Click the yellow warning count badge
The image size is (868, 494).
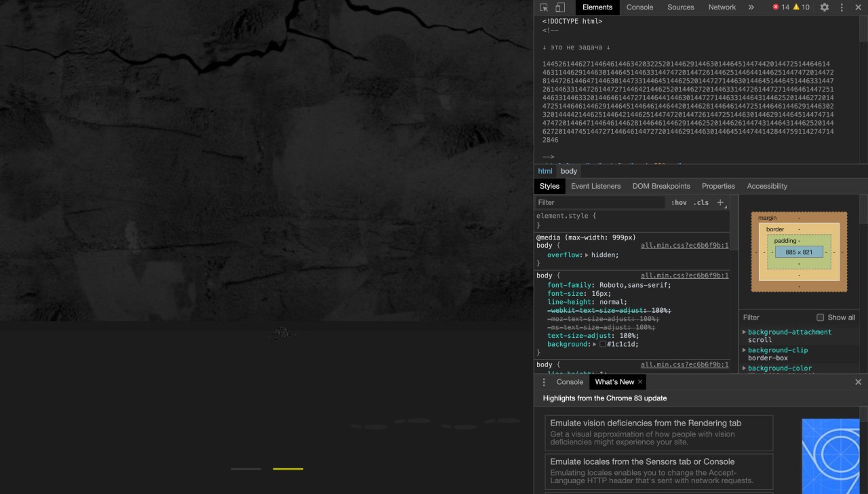click(x=801, y=7)
